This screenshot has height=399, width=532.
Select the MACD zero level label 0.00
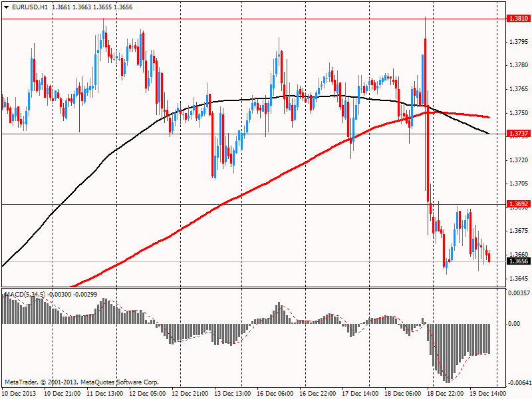(514, 324)
